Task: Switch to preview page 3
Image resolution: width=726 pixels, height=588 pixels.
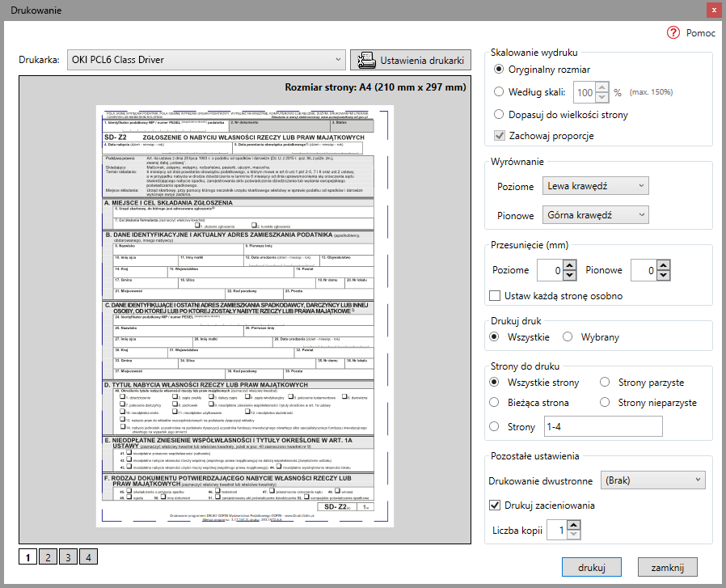Action: pyautogui.click(x=68, y=557)
